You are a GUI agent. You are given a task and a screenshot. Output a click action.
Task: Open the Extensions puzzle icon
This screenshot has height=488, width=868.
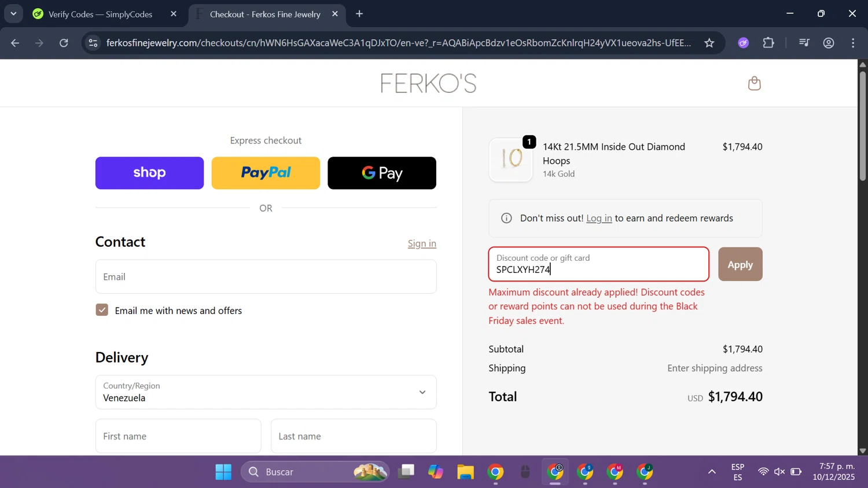[x=768, y=43]
